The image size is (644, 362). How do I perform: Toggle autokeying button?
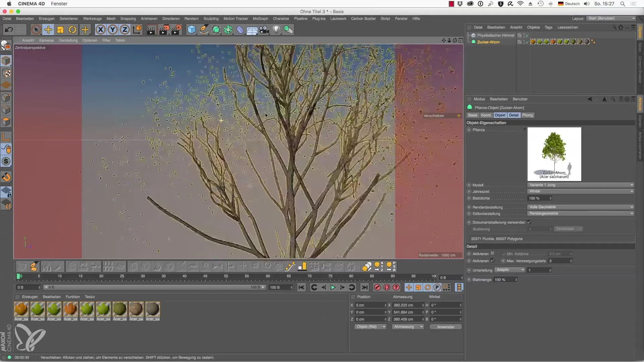coord(387,287)
